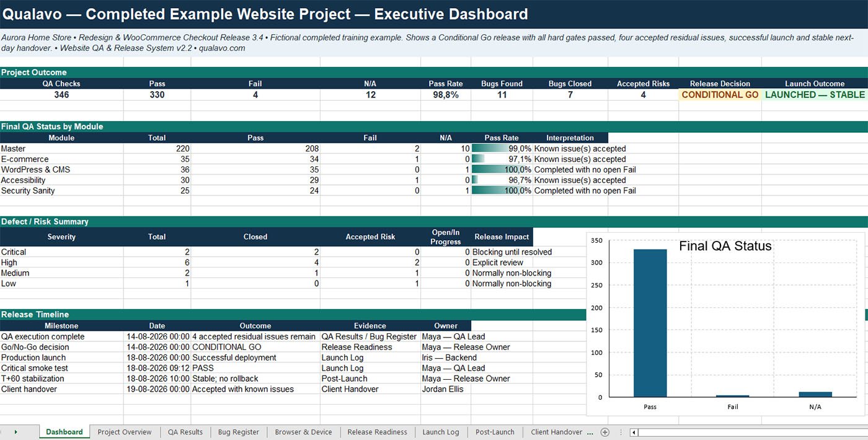Select the WordPress & CMS module cell
Screen dimensions: 868x440
tap(61, 169)
